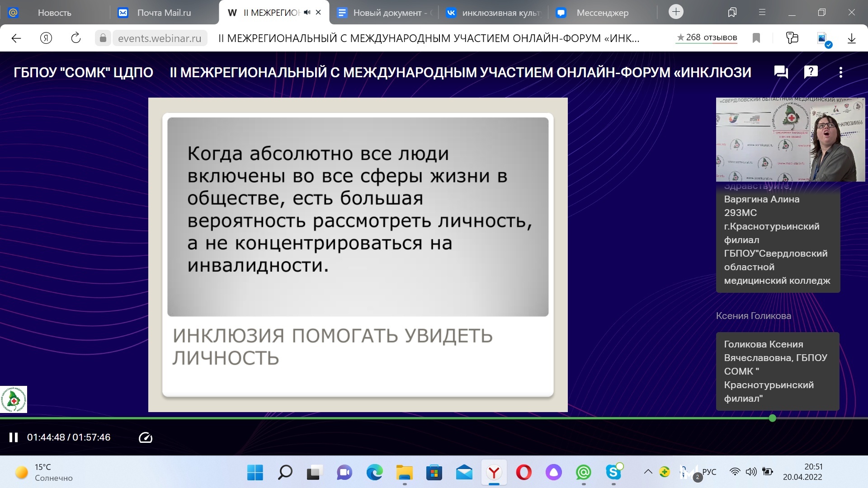The width and height of the screenshot is (868, 488).
Task: Open the 268 отзывов reviews link
Action: coord(707,38)
